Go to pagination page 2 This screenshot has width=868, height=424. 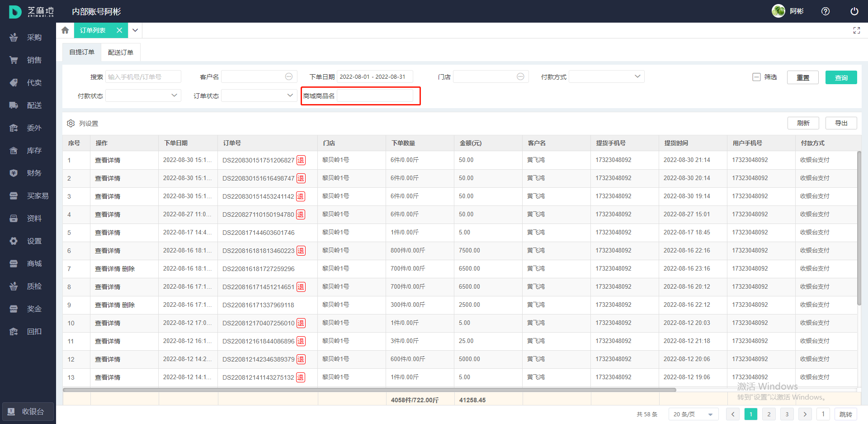click(769, 414)
